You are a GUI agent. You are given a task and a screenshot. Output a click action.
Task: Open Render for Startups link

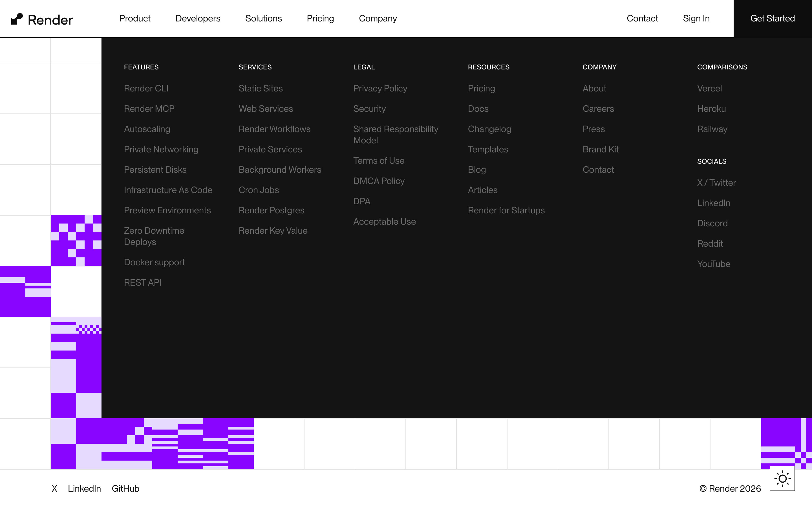pyautogui.click(x=506, y=210)
